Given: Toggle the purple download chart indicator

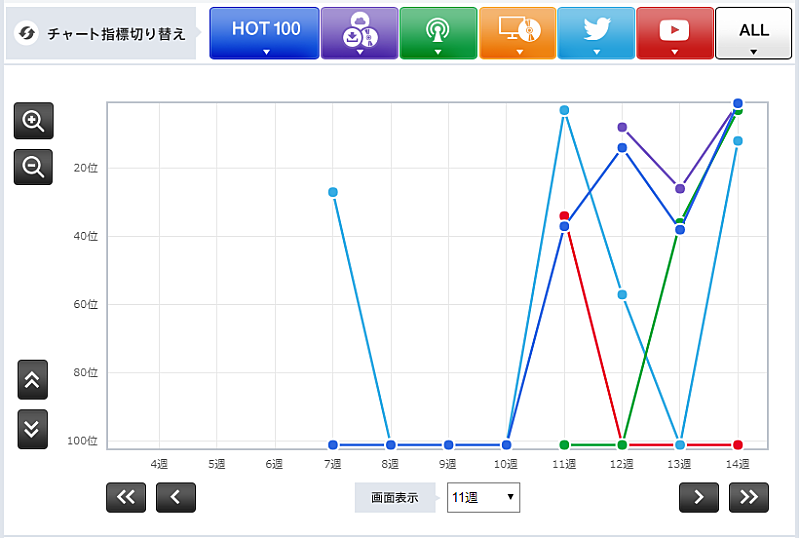Looking at the screenshot, I should (x=358, y=33).
